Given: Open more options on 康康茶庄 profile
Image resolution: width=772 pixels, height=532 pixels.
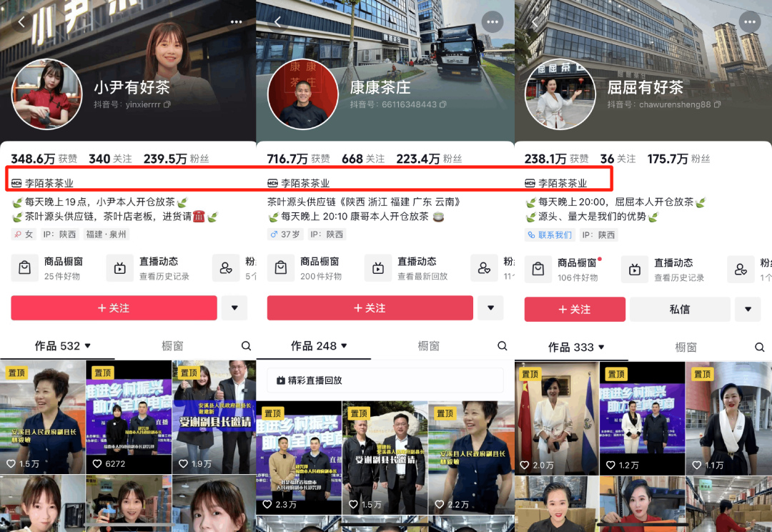Looking at the screenshot, I should coord(492,22).
